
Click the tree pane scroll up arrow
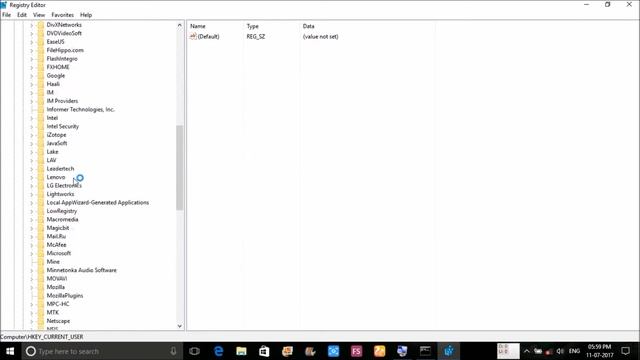pos(180,25)
